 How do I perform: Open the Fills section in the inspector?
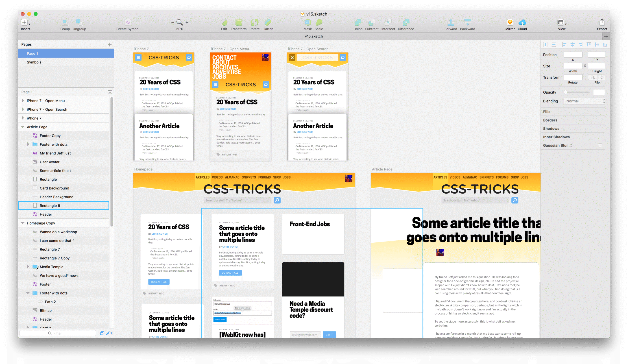pyautogui.click(x=547, y=112)
